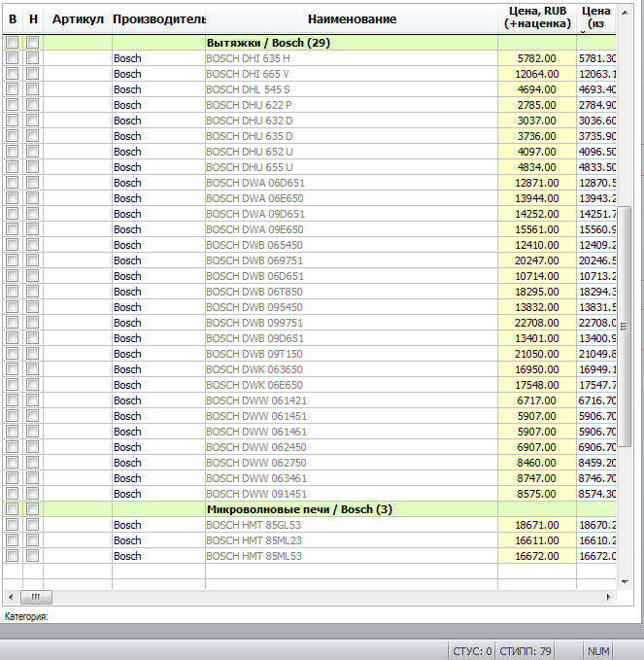Image resolution: width=644 pixels, height=660 pixels.
Task: Click the price cell 21050.00
Action: click(537, 354)
